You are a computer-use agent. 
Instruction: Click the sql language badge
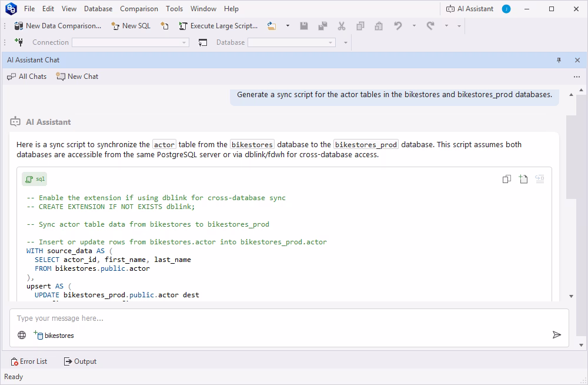[x=35, y=179]
